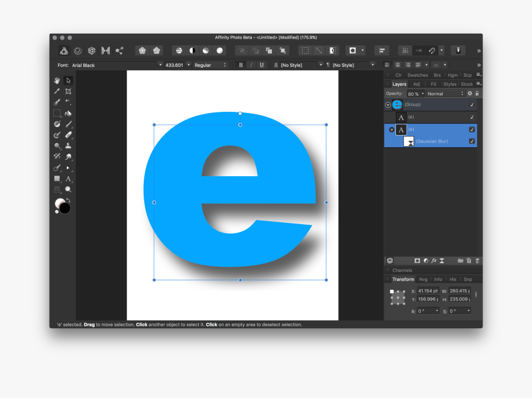Image resolution: width=532 pixels, height=398 pixels.
Task: Delete layer using the trash icon
Action: 478,260
